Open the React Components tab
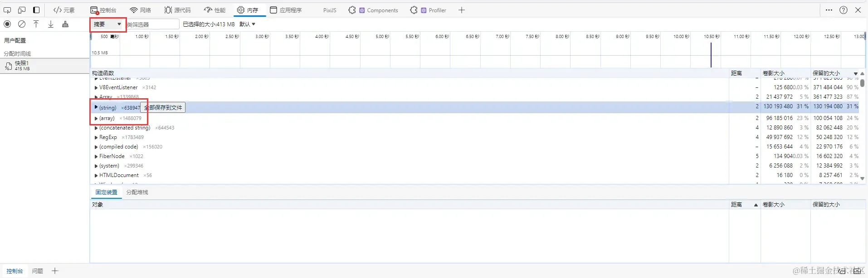The image size is (868, 278). (x=373, y=10)
